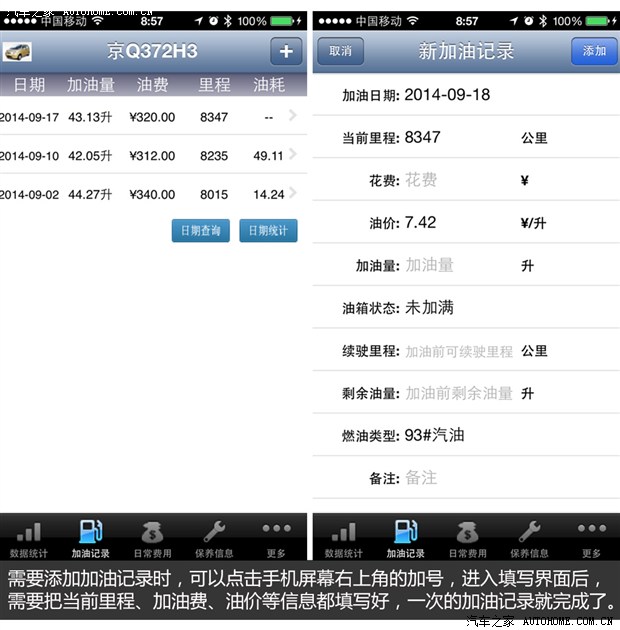
Task: Tap the plus icon to add record
Action: 286,51
